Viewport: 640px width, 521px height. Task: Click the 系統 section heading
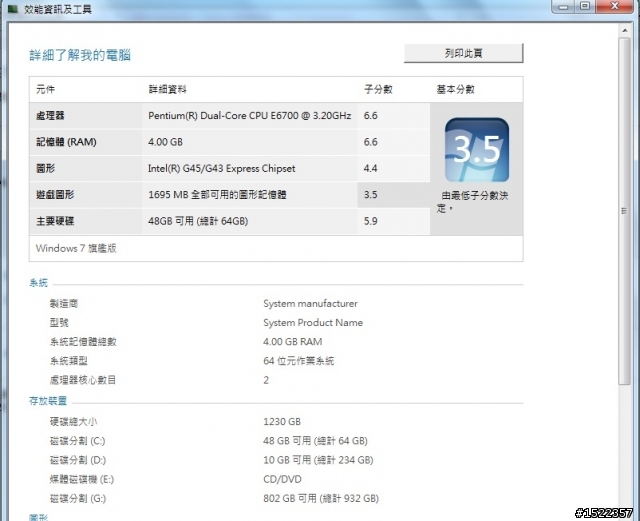[38, 283]
